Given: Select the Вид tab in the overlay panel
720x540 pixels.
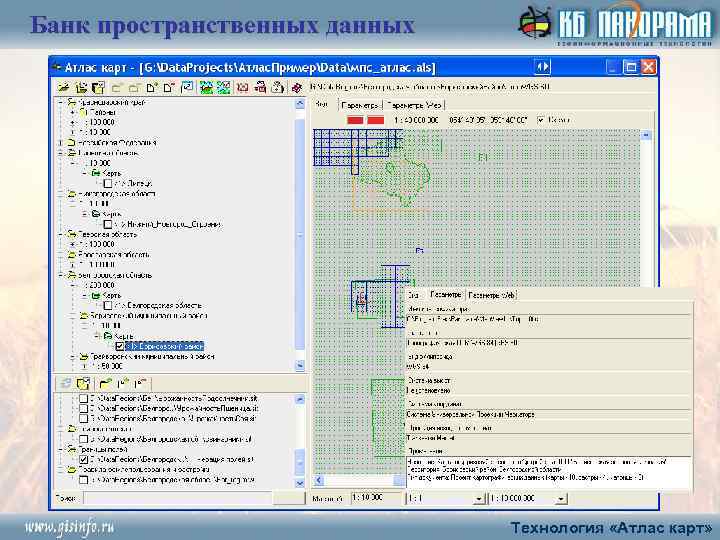Looking at the screenshot, I should coord(414,295).
